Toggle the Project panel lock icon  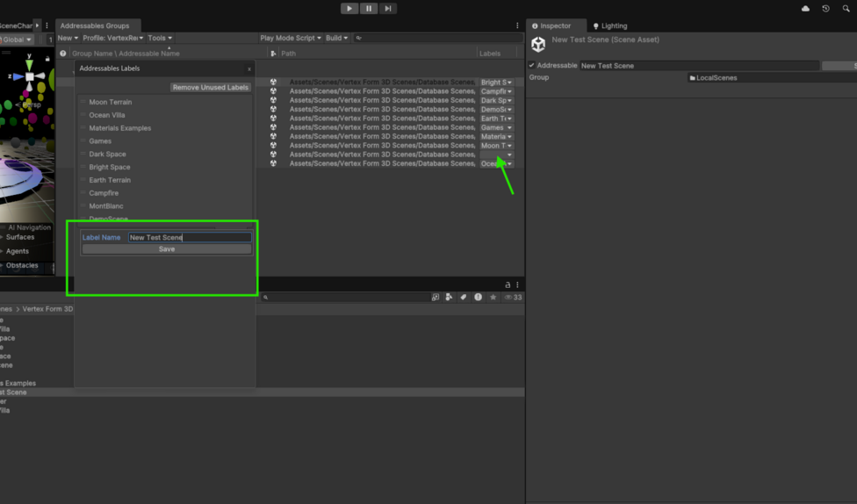pyautogui.click(x=508, y=285)
